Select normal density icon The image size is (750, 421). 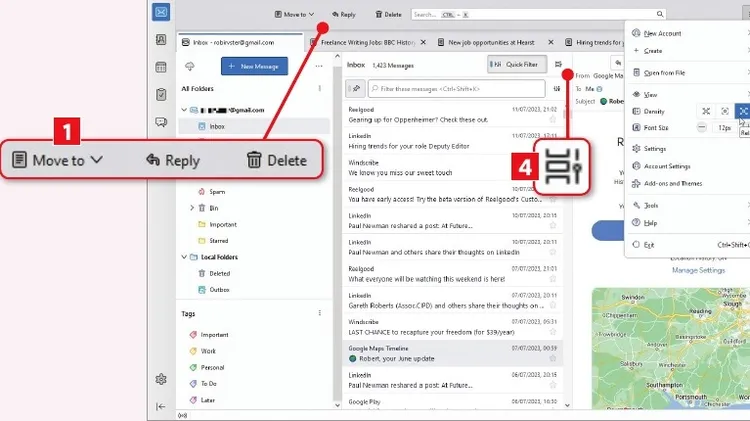tap(725, 111)
